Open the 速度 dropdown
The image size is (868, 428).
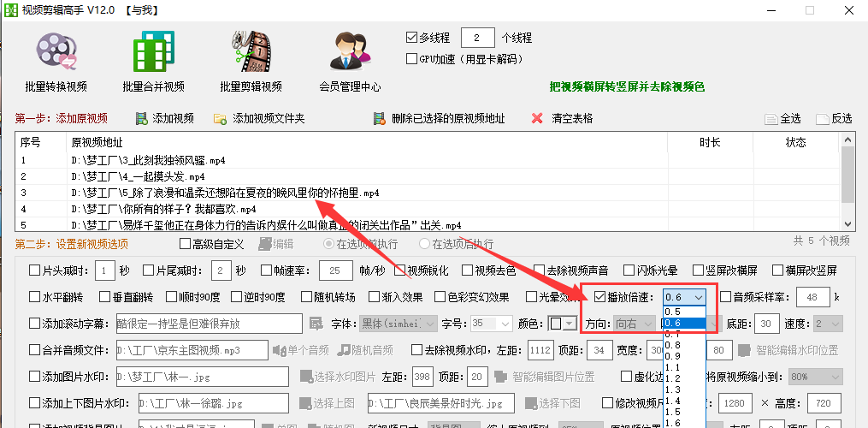click(x=827, y=324)
